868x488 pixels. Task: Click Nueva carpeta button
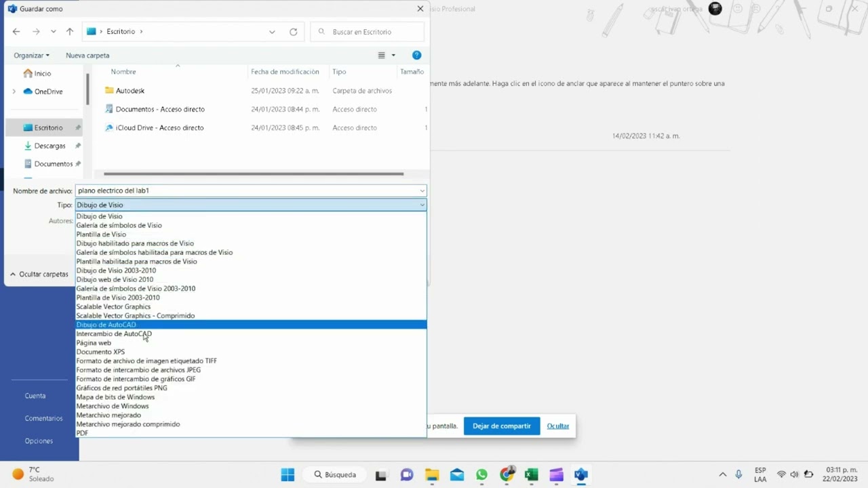[87, 56]
